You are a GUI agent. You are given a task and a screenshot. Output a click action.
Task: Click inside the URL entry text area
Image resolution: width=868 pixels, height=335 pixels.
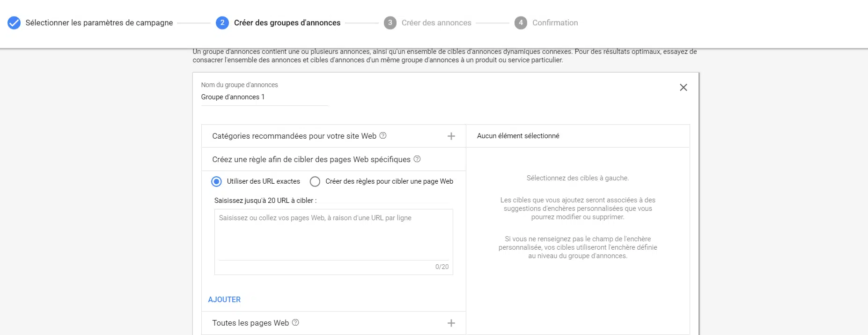coord(333,234)
